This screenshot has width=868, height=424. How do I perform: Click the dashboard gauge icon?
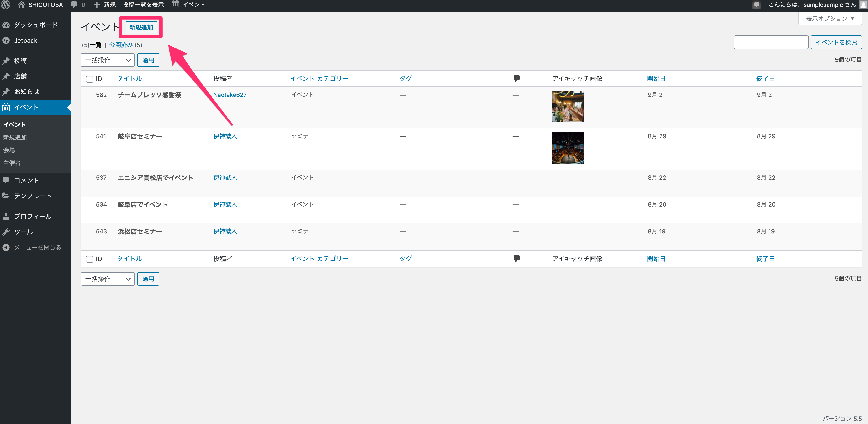point(6,25)
